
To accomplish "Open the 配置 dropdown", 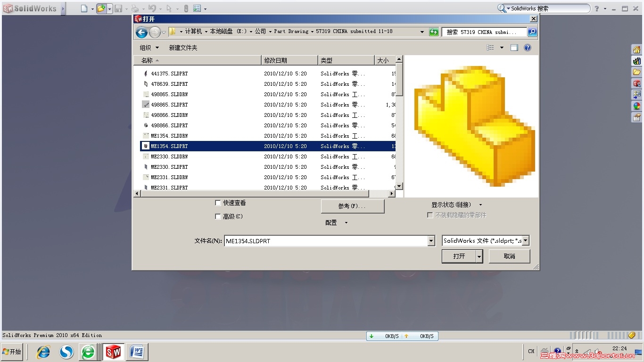I will click(336, 222).
